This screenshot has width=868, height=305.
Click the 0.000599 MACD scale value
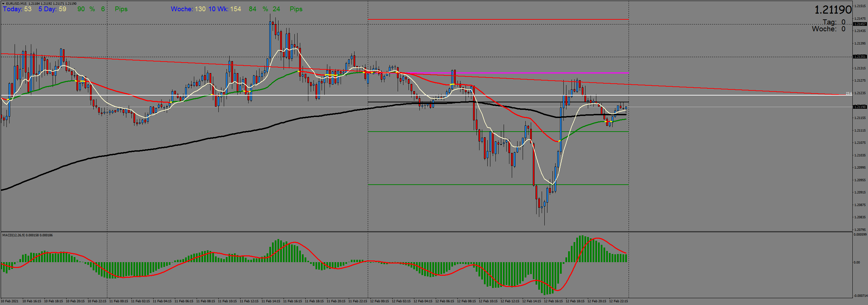861,235
